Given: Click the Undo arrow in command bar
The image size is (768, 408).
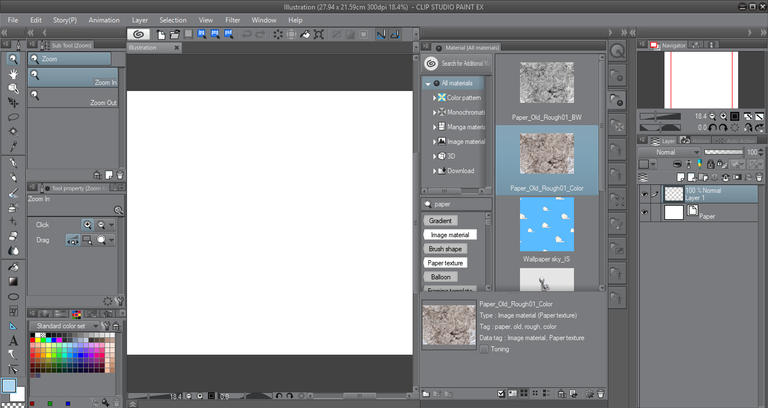Looking at the screenshot, I should [246, 34].
